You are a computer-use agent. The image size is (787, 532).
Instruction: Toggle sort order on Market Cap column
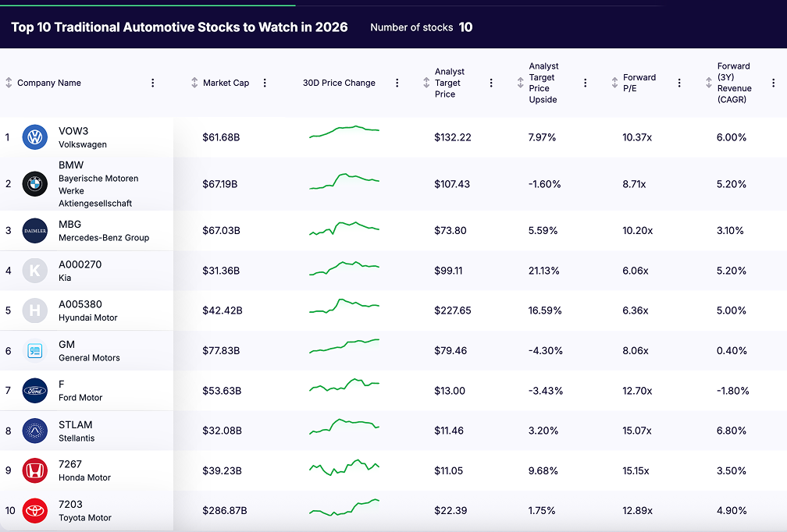[193, 82]
